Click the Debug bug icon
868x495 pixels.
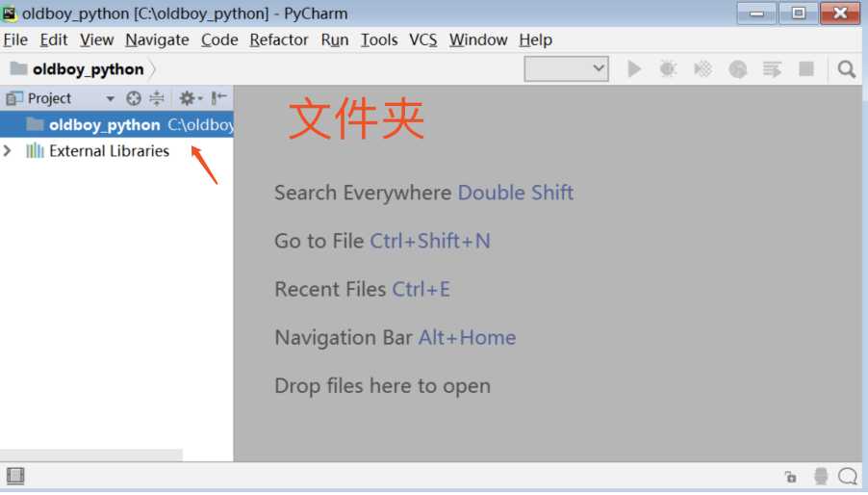point(668,69)
